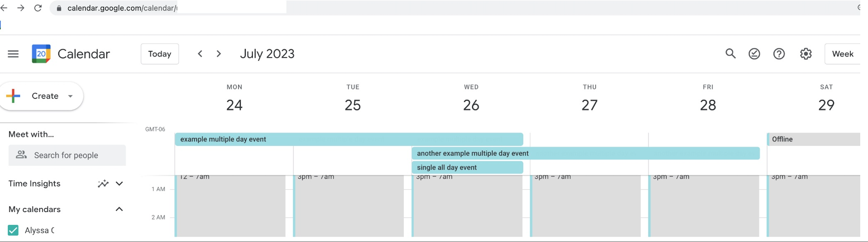Viewport: 868px width, 242px height.
Task: Toggle the Alyssa calendar checkbox
Action: coord(13,231)
